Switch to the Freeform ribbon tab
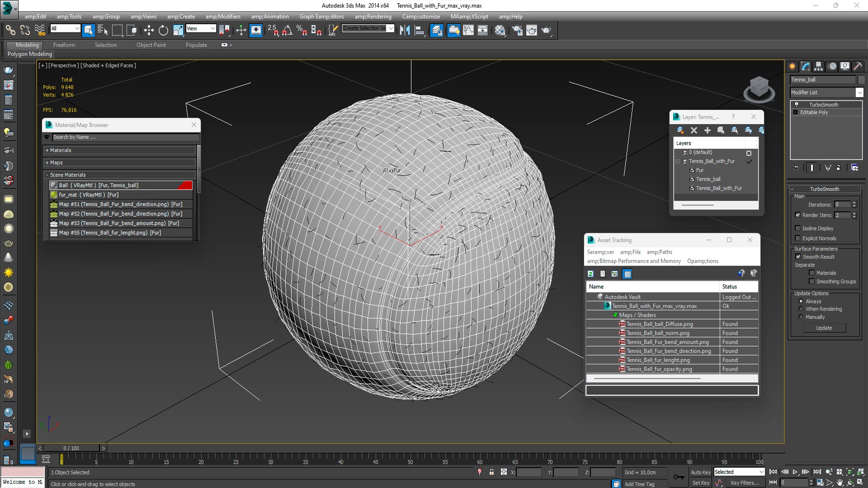The width and height of the screenshot is (868, 488). tap(64, 45)
